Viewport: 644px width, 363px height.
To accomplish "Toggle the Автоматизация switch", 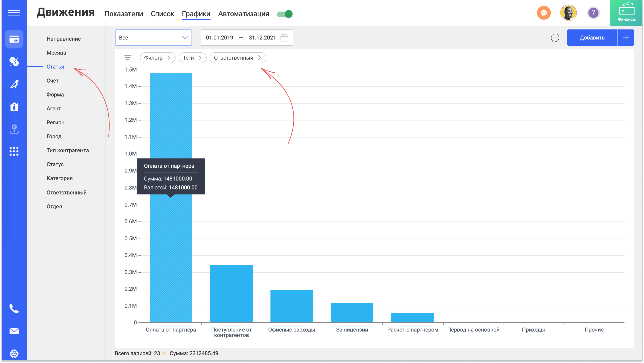I will tap(285, 14).
